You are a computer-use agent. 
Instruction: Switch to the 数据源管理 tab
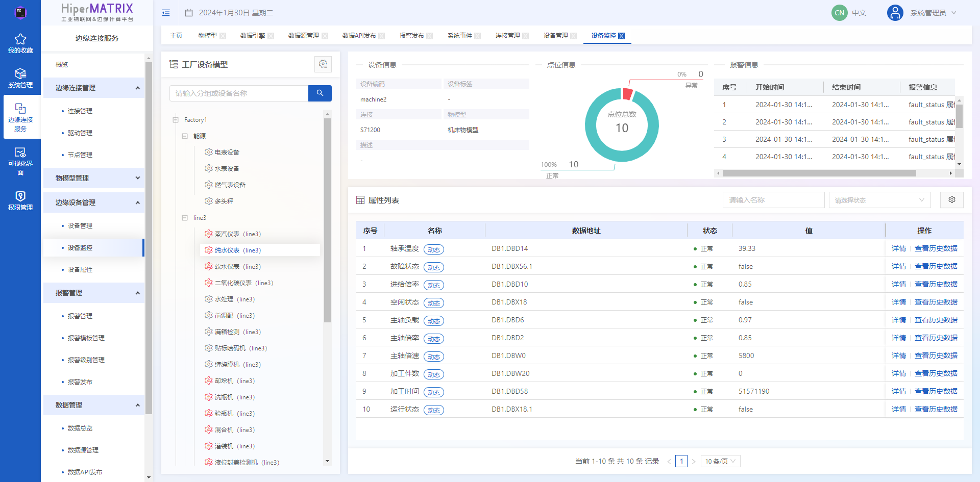[x=304, y=36]
